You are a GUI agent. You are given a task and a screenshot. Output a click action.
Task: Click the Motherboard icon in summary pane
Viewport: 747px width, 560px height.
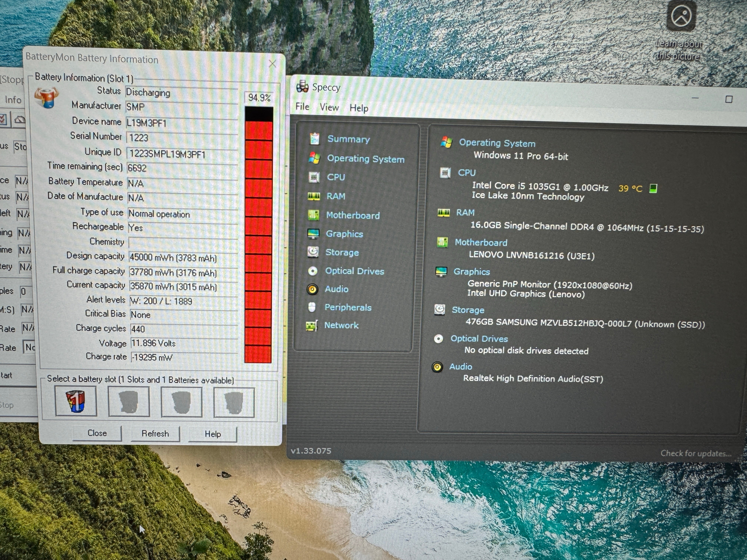[x=442, y=242]
